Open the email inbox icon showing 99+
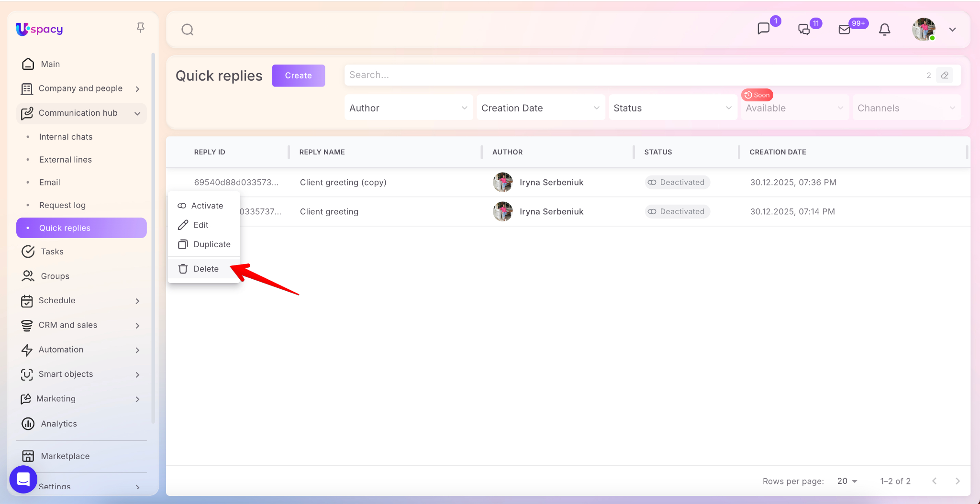Screen dimensions: 980x504 click(x=845, y=30)
